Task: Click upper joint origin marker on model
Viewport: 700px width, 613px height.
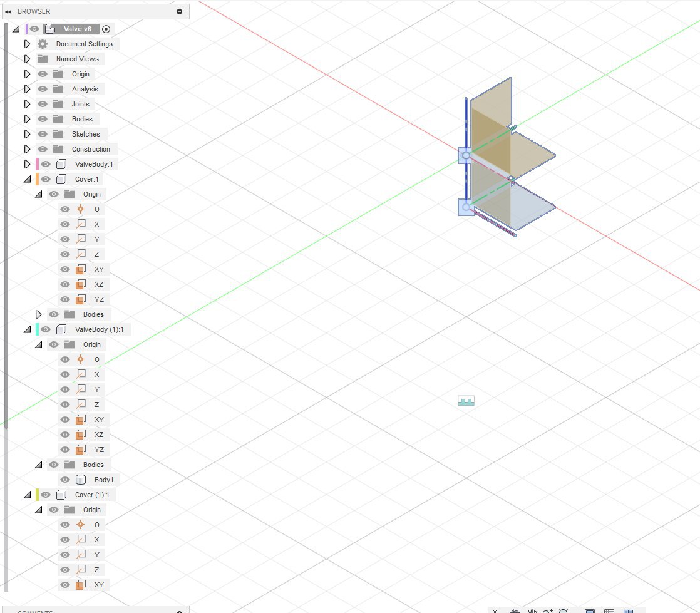Action: click(466, 155)
